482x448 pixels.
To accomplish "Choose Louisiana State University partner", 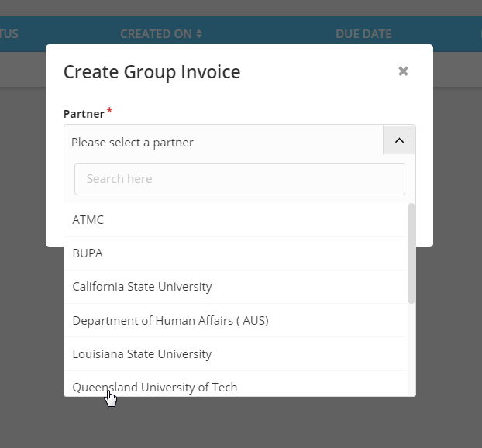I will (236, 354).
